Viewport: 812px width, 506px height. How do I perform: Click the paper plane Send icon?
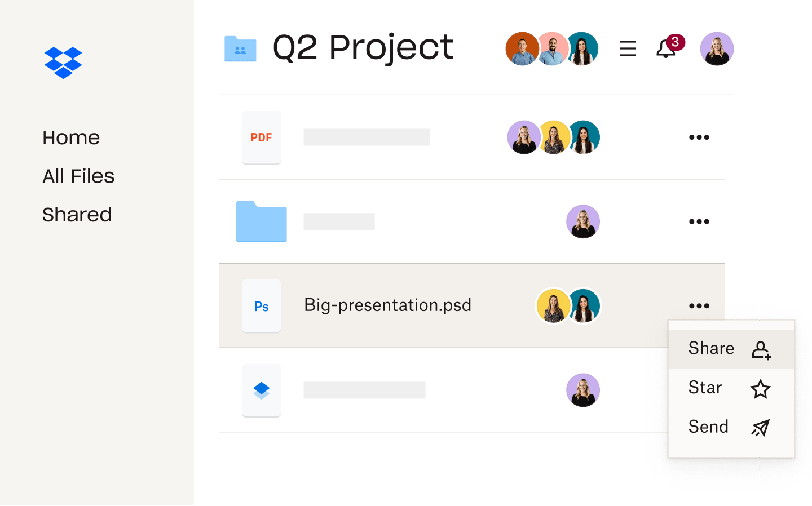pos(760,428)
